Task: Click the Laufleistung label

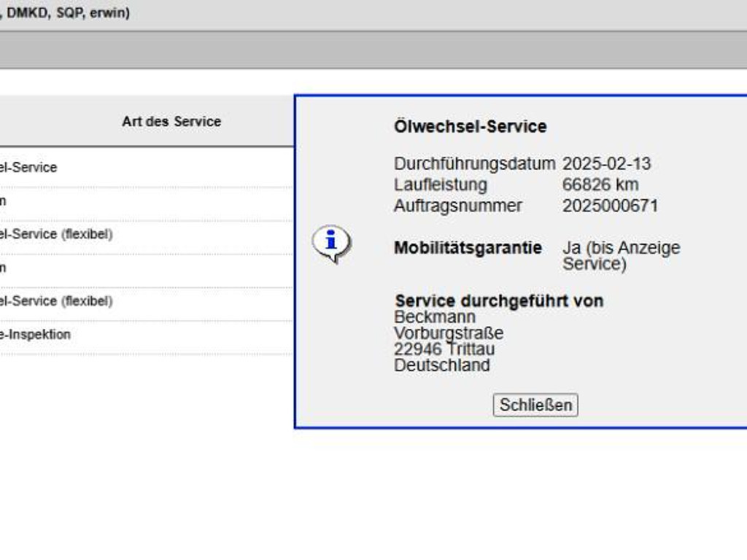Action: [x=440, y=184]
